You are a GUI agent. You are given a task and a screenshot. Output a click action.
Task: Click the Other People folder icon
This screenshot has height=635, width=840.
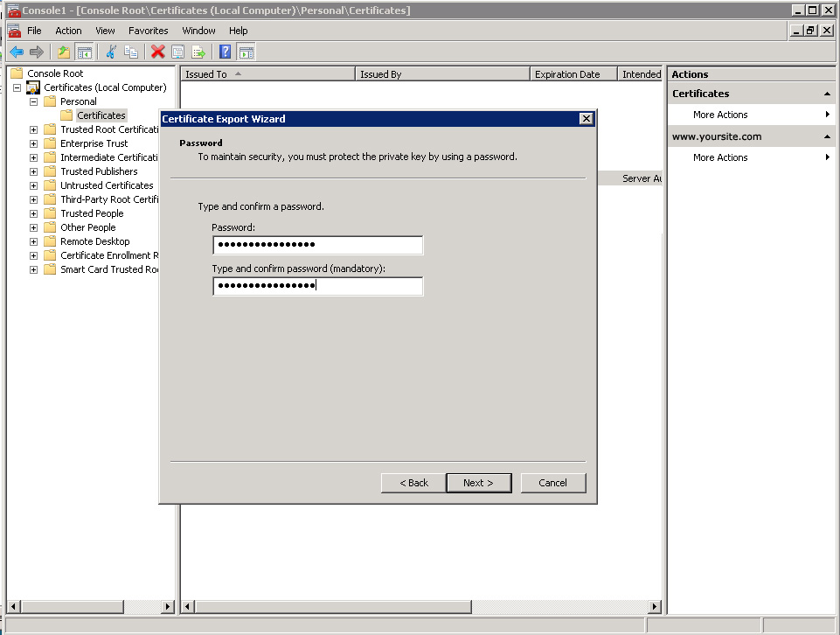pyautogui.click(x=50, y=227)
